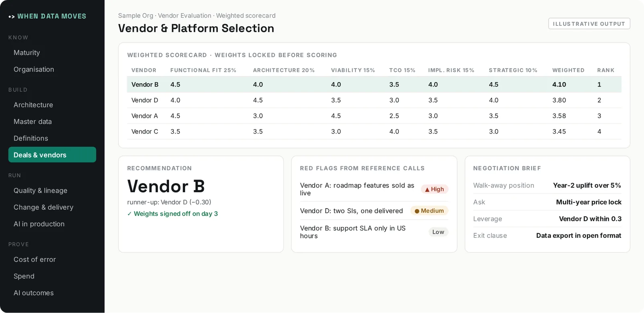Click the Rank column header
Viewport: 644px width, 313px height.
point(606,70)
